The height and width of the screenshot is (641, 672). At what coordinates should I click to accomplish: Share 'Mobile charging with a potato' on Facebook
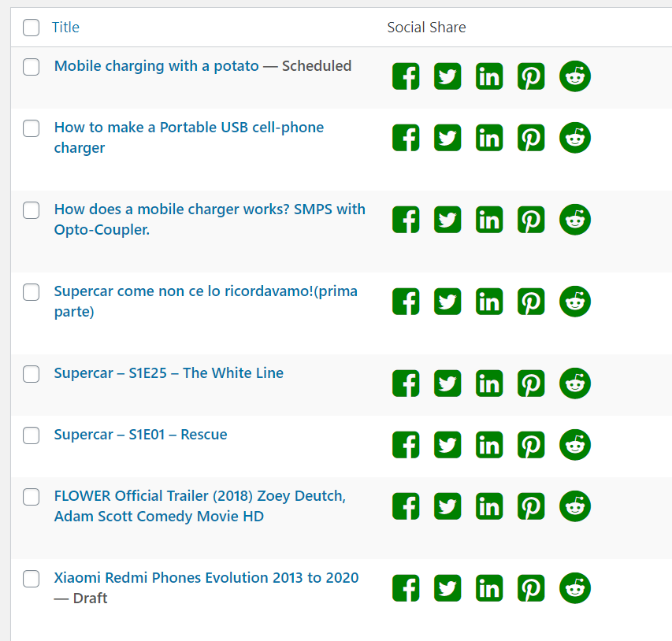(406, 76)
